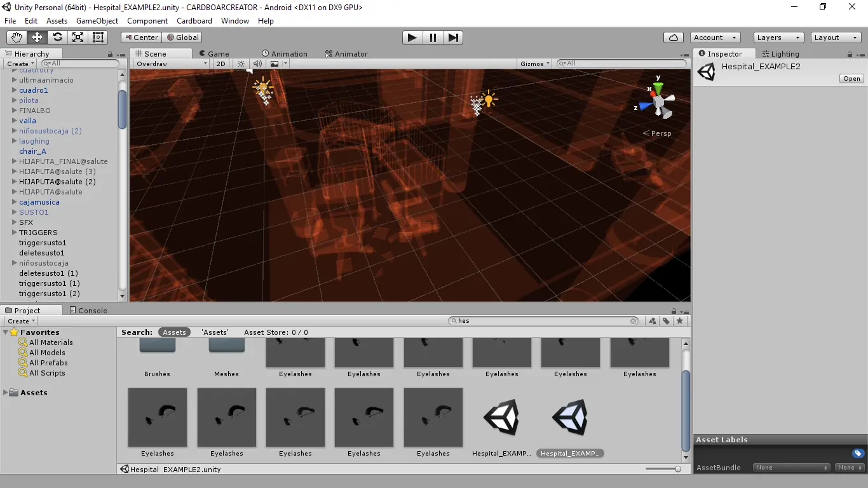Screen dimensions: 868x488
Task: Switch to the Console tab
Action: (x=88, y=310)
